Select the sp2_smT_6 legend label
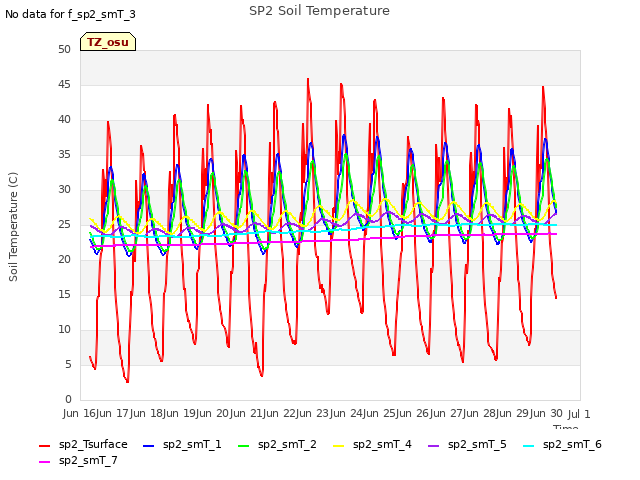The image size is (640, 480). (572, 444)
